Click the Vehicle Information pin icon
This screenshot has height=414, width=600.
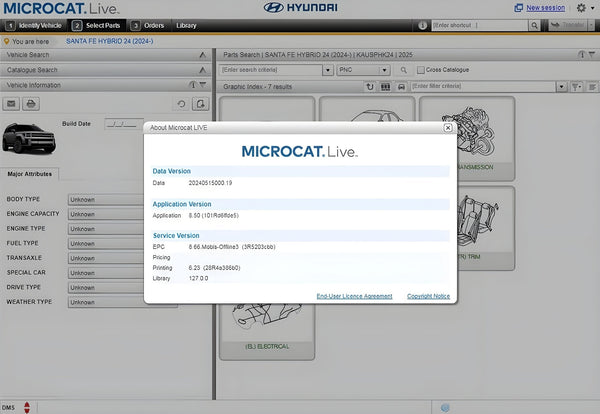[193, 85]
